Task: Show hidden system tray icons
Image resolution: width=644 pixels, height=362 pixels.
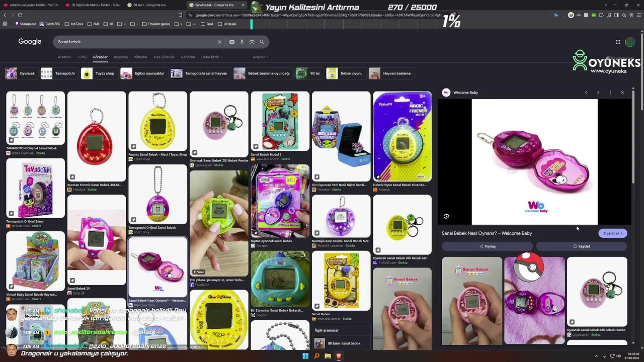Action: tap(596, 356)
